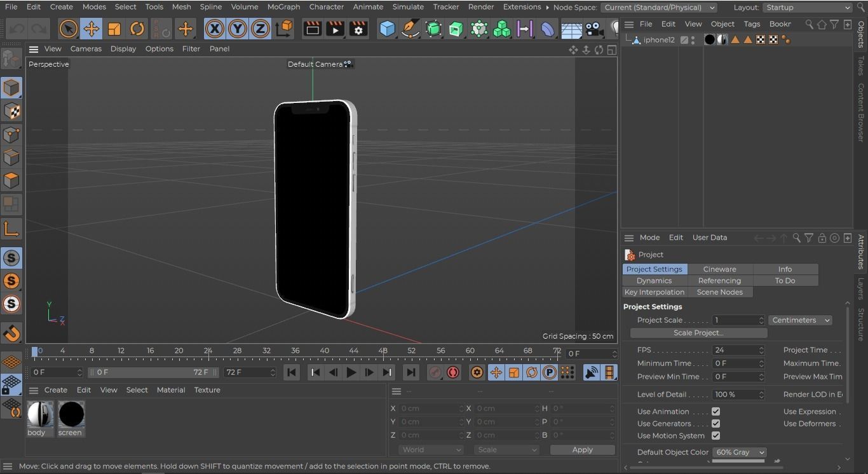Click Scale Project button

coord(698,333)
